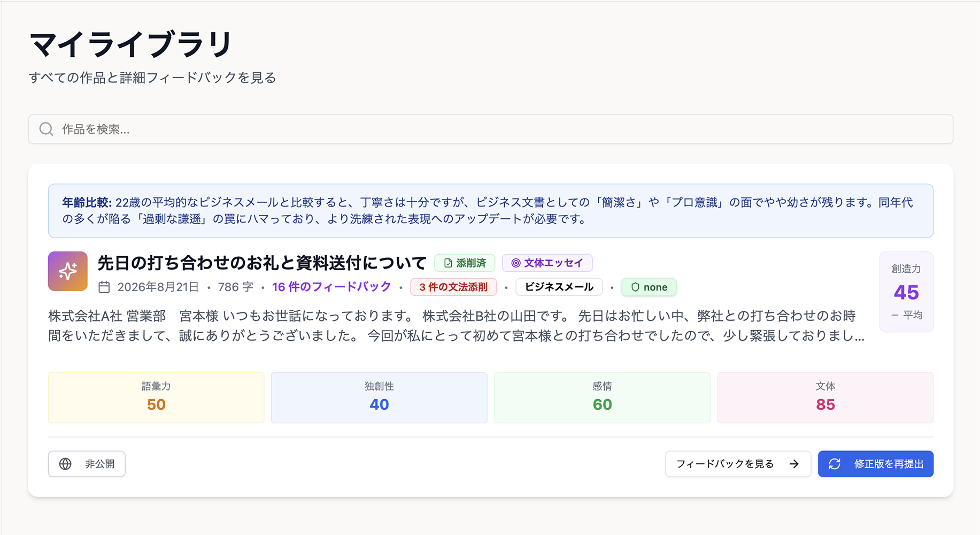Click the 創造力 45 score card
The width and height of the screenshot is (980, 535).
[906, 292]
